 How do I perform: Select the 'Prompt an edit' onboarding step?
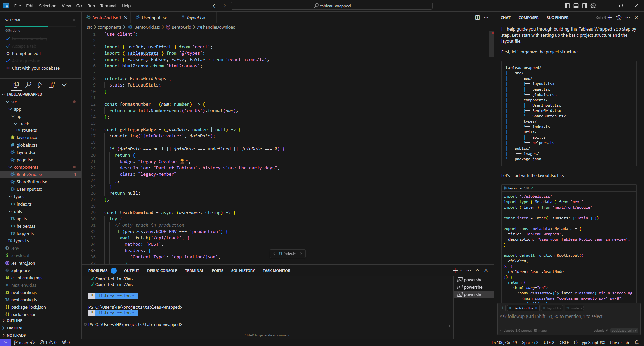click(x=26, y=54)
